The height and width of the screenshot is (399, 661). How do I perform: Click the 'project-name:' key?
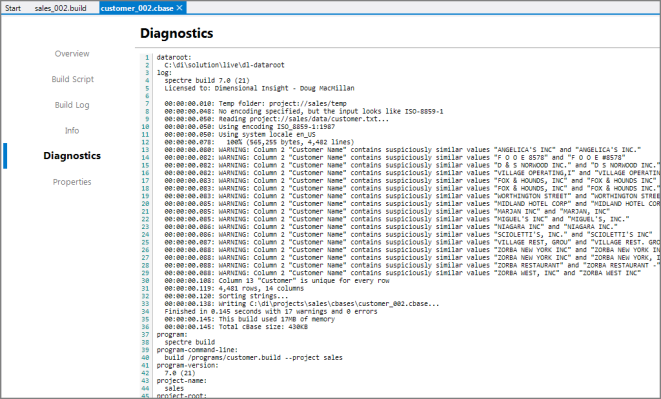[x=182, y=381]
